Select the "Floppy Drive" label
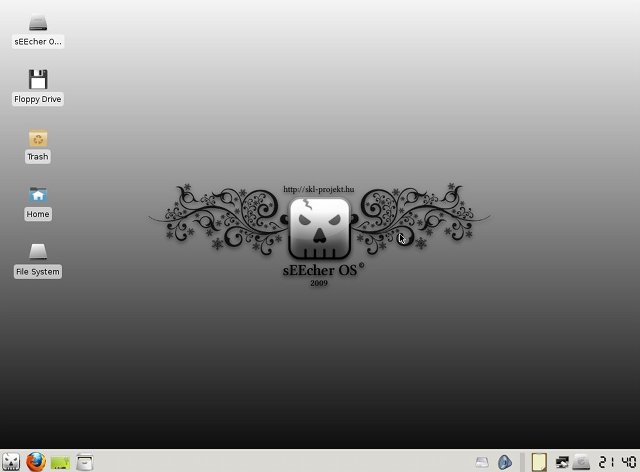This screenshot has width=640, height=472. pyautogui.click(x=38, y=99)
